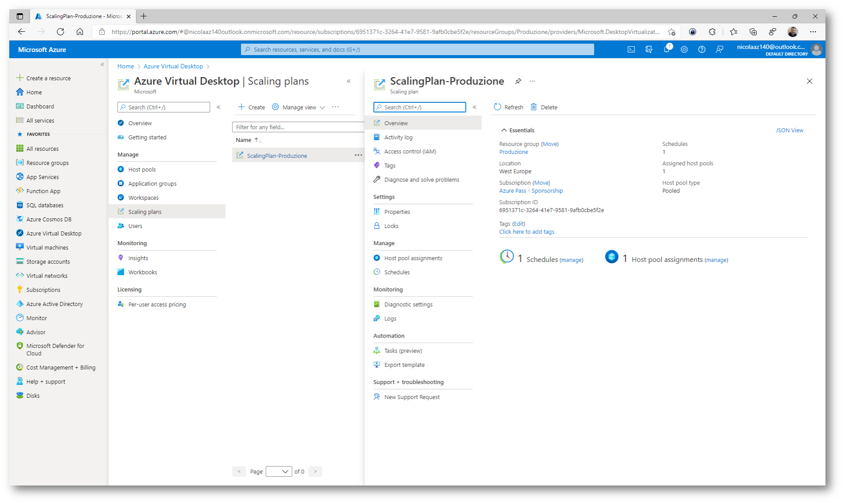Manage host pool assignments link
Viewport: 844px width, 504px height.
coord(716,260)
